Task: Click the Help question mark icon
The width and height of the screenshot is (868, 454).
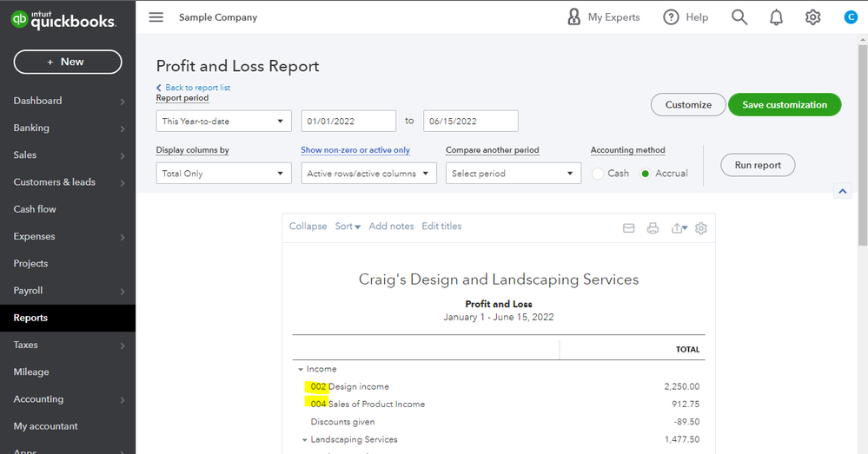Action: (671, 17)
